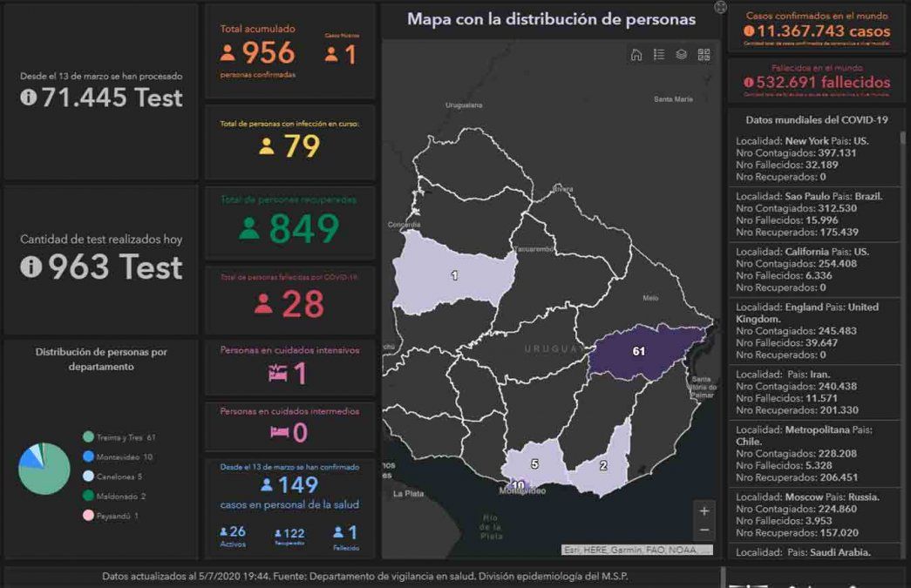The height and width of the screenshot is (588, 911).
Task: Click the map home extent icon
Action: click(x=636, y=55)
